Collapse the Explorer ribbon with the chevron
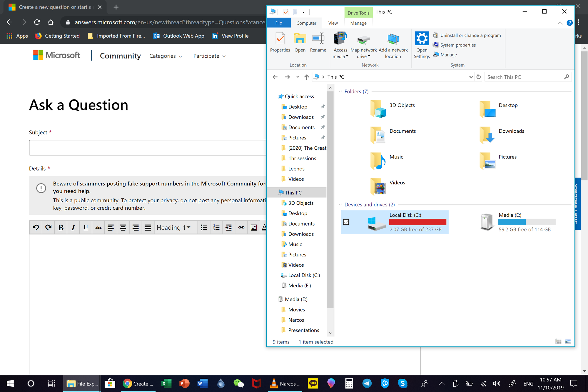Viewport: 588px width, 392px height. click(x=560, y=23)
